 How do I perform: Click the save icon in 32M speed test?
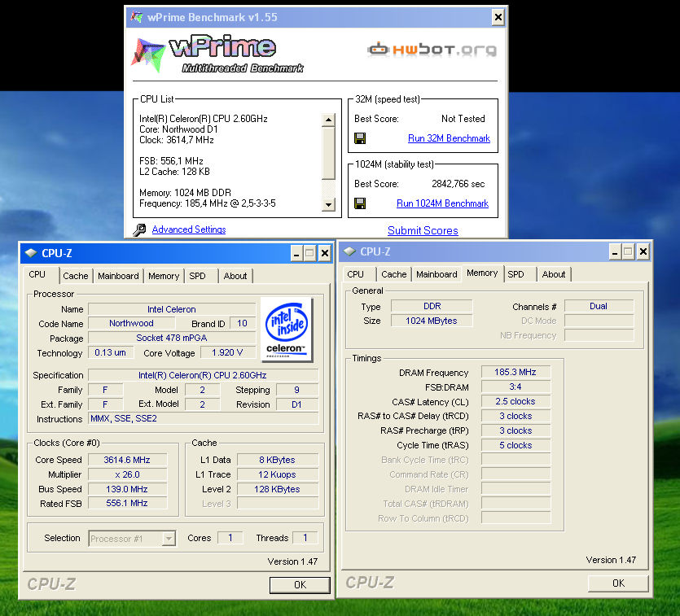point(360,138)
